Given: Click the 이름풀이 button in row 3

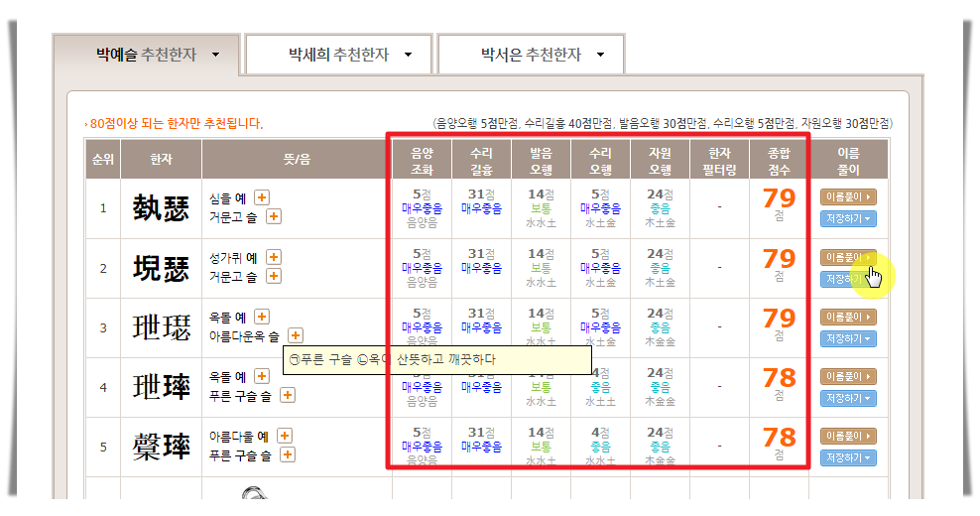Looking at the screenshot, I should 848,318.
